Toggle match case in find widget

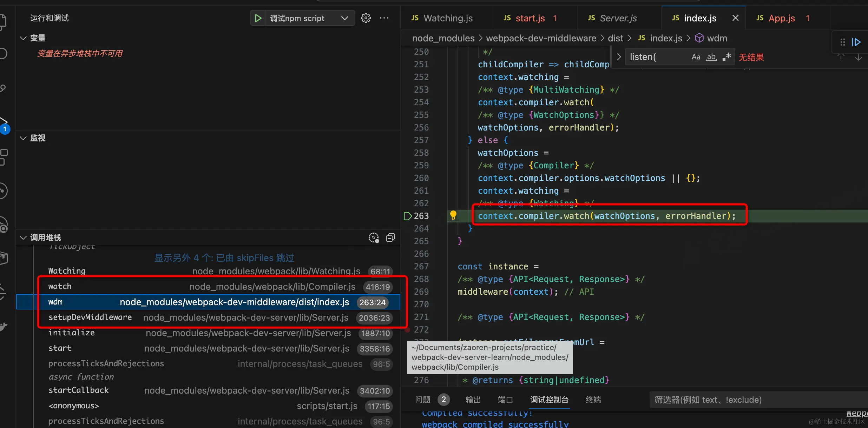click(696, 57)
